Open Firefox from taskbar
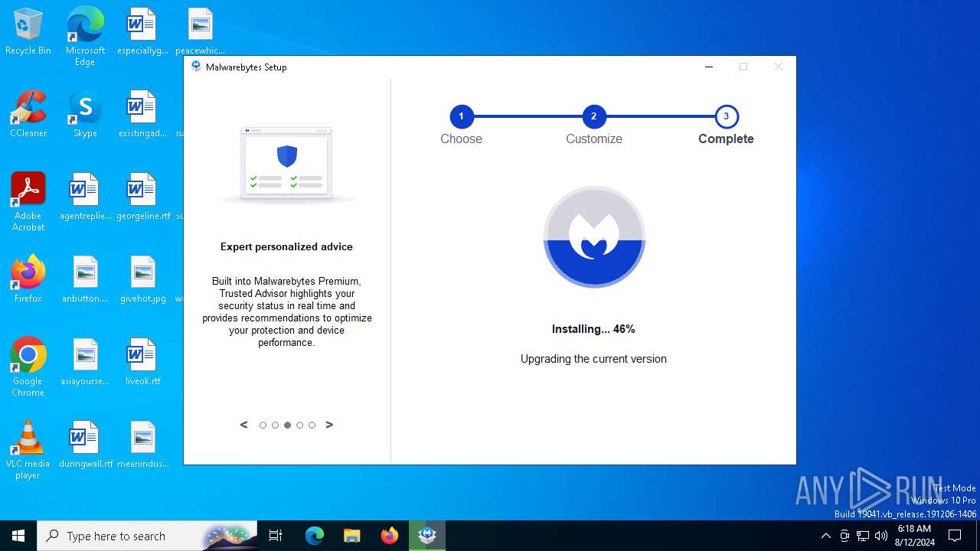980x551 pixels. (x=390, y=536)
